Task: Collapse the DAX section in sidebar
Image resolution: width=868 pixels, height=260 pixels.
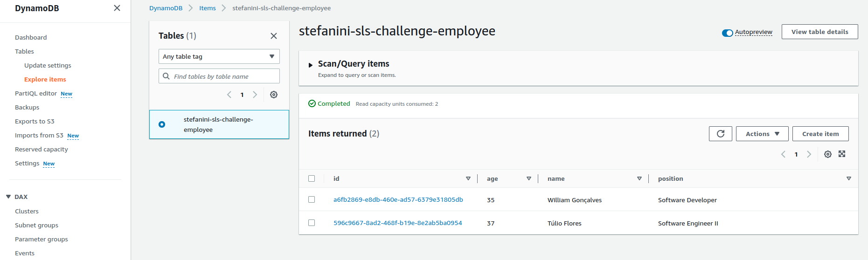Action: tap(8, 197)
